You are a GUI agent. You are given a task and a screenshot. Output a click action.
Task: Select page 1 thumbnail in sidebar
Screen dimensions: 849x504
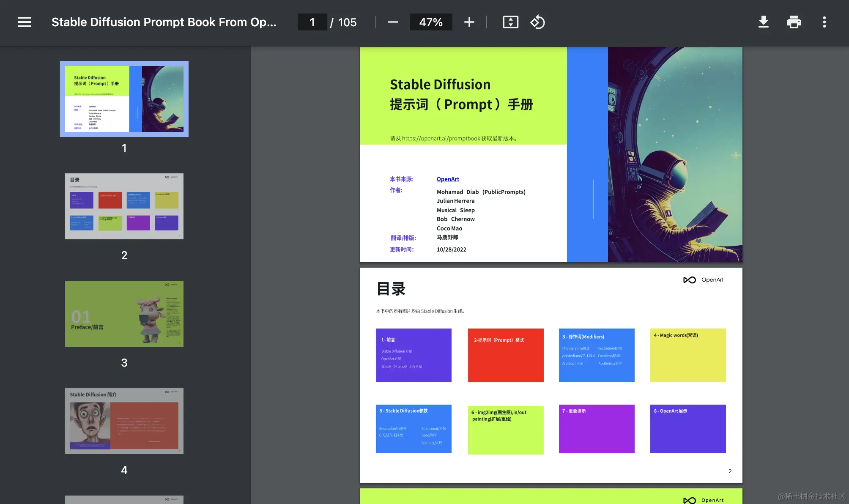click(124, 99)
